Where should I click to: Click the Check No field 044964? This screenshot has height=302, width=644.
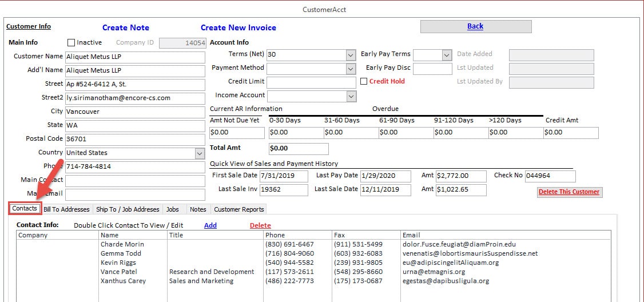(x=550, y=176)
